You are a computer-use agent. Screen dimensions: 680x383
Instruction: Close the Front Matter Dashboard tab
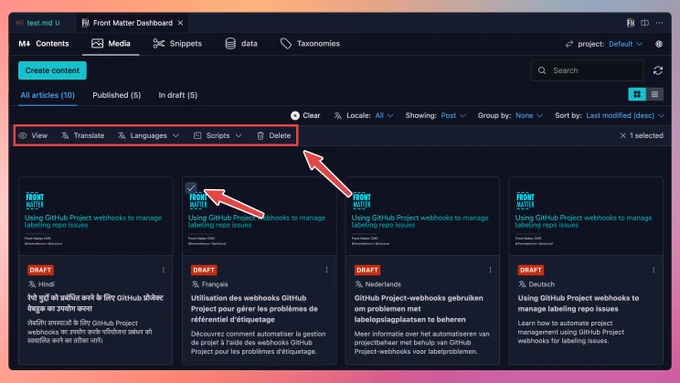point(180,23)
